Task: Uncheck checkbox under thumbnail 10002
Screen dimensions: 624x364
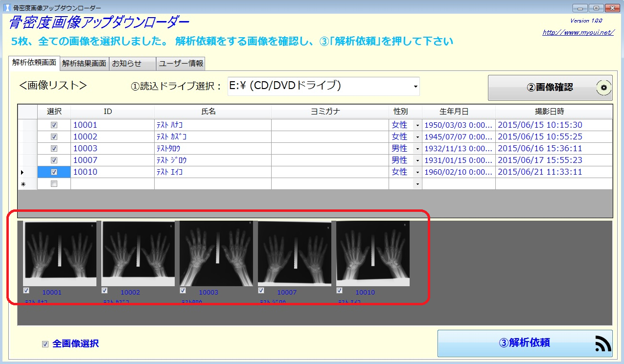Action: (105, 291)
